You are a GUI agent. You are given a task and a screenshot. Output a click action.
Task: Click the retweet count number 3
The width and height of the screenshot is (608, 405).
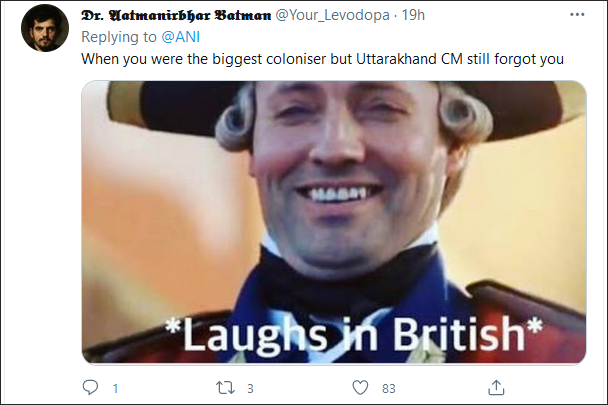[250, 388]
